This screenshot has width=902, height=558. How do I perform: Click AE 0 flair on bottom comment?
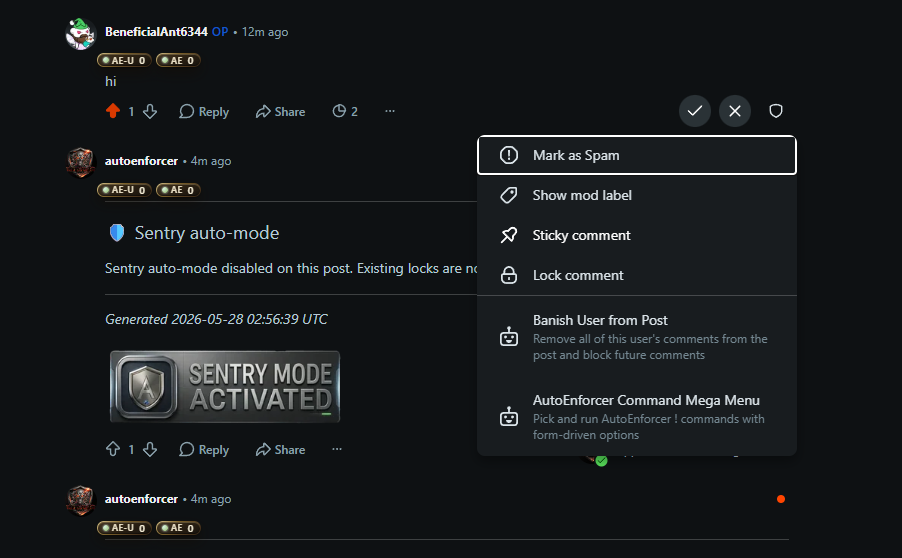[178, 528]
